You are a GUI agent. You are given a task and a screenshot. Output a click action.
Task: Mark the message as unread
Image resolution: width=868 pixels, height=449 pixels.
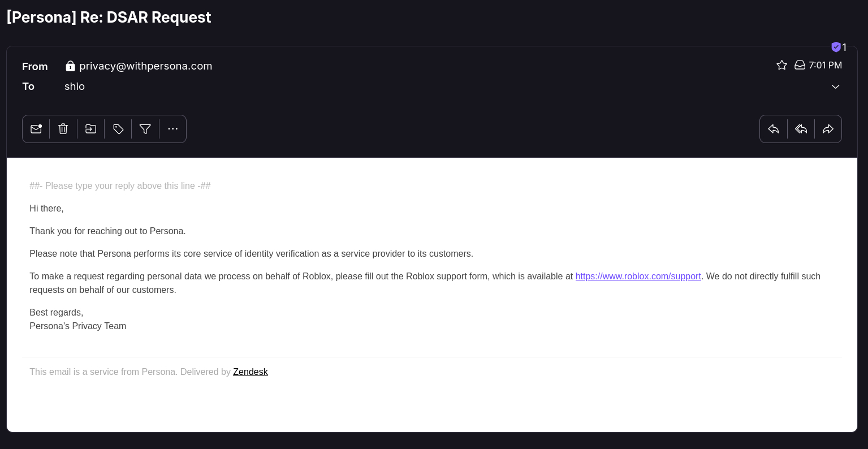pos(36,129)
